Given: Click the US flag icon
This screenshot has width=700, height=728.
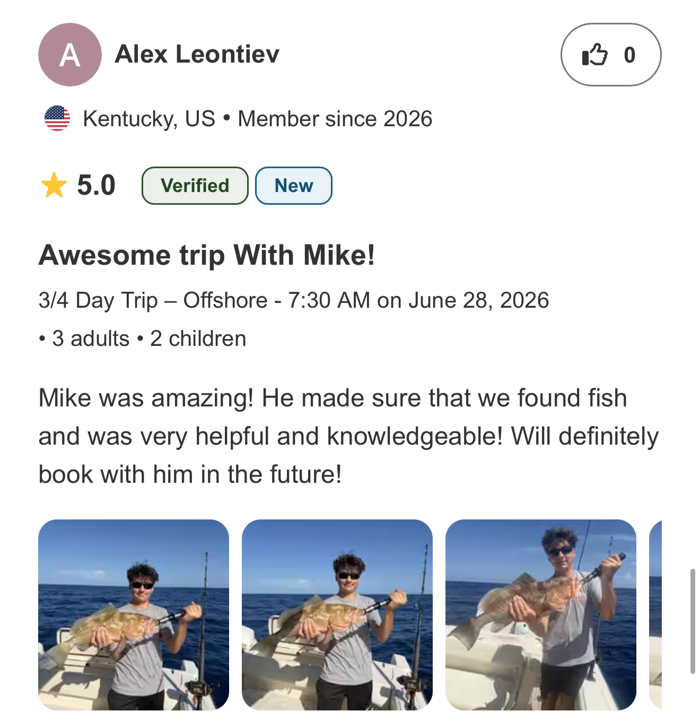Looking at the screenshot, I should [x=57, y=118].
